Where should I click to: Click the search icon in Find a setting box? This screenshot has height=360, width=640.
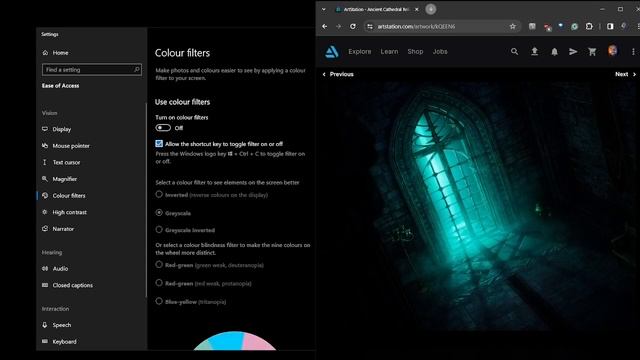(x=137, y=69)
